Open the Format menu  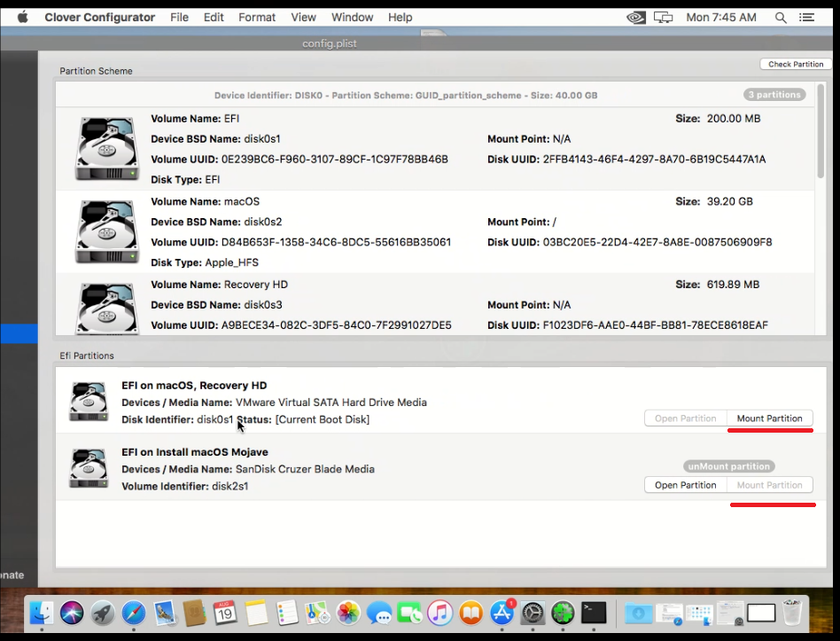click(257, 17)
